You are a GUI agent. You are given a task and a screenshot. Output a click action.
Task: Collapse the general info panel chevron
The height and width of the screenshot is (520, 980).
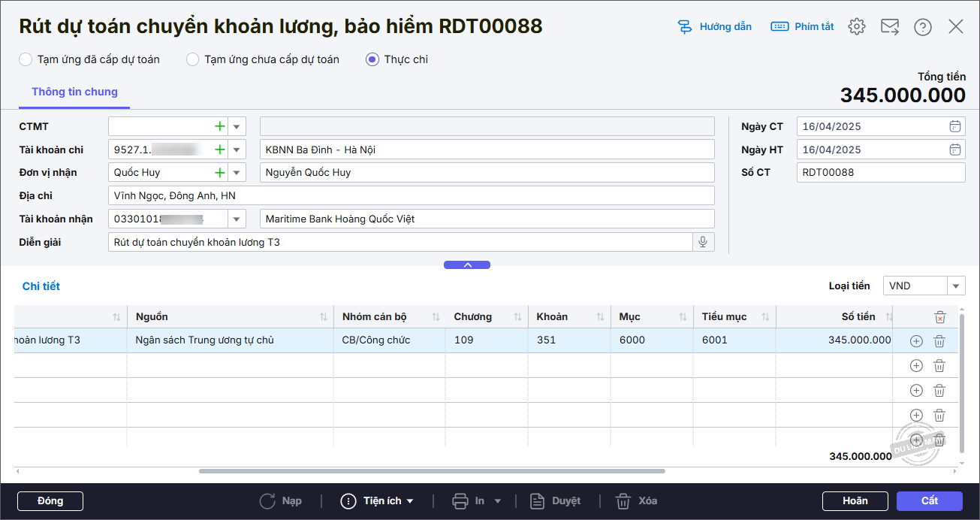(x=466, y=265)
